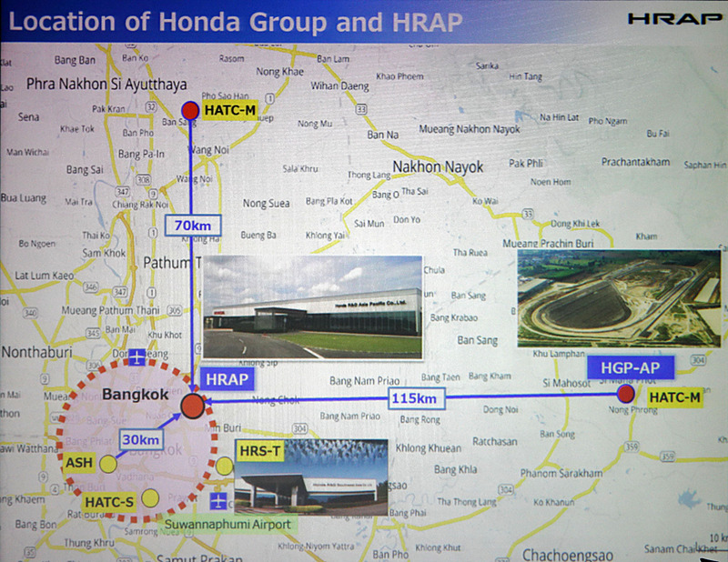This screenshot has width=728, height=562.
Task: Click the yellow HRS-T label
Action: click(x=260, y=451)
